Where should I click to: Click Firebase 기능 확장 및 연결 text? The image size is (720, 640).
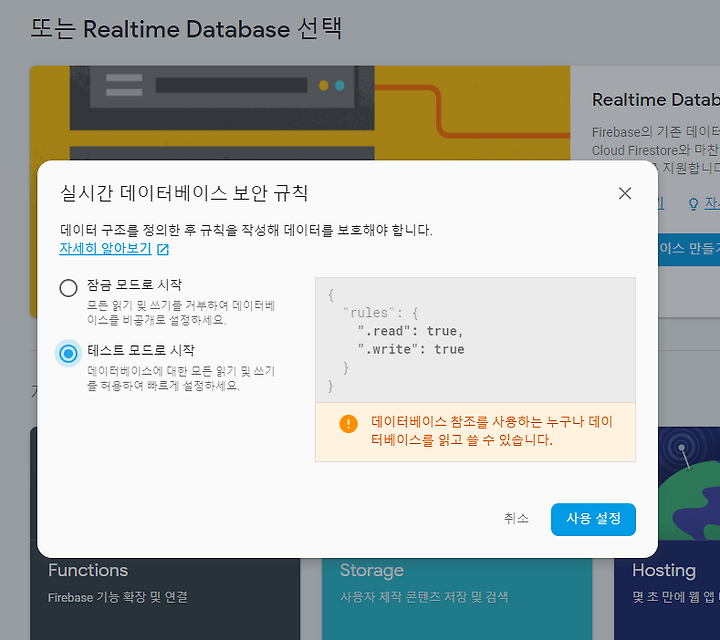(x=118, y=597)
